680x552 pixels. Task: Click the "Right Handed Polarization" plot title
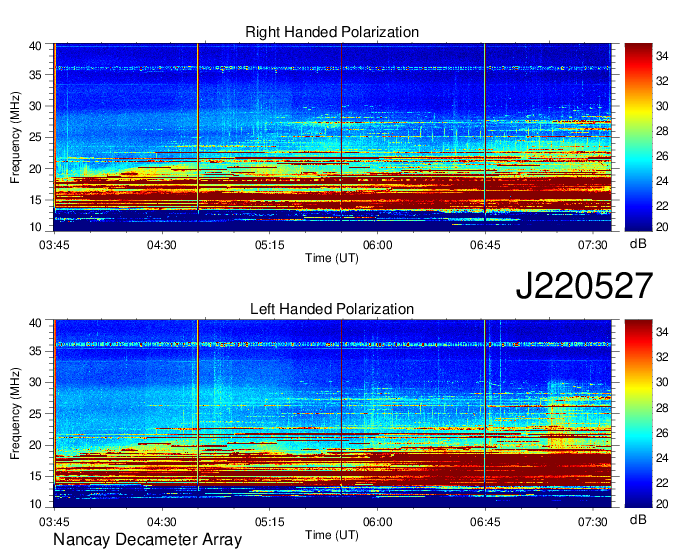click(332, 32)
